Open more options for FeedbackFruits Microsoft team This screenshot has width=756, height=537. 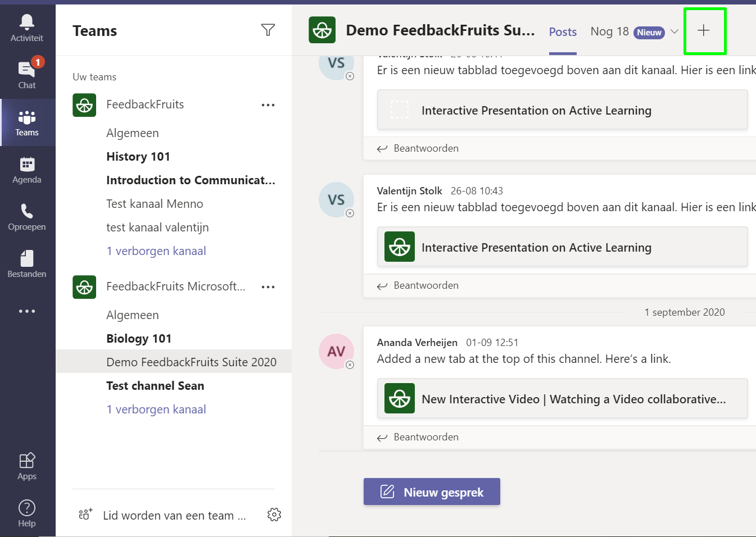(x=268, y=287)
